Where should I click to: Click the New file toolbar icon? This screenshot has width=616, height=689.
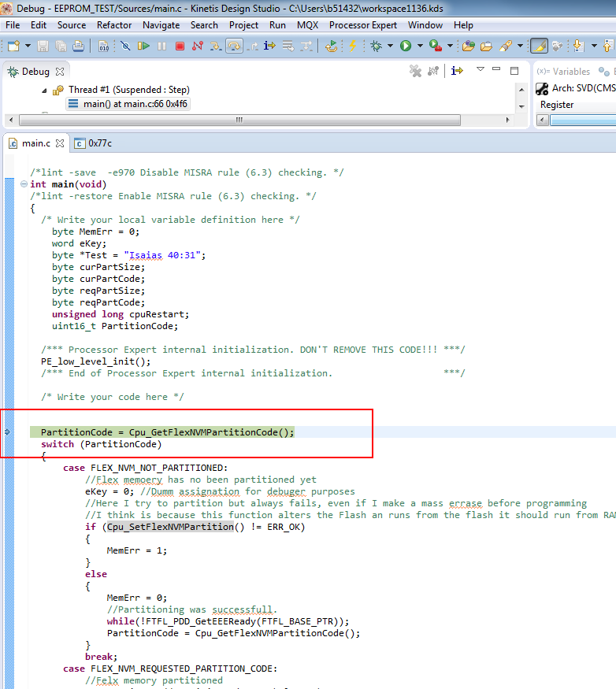(13, 46)
